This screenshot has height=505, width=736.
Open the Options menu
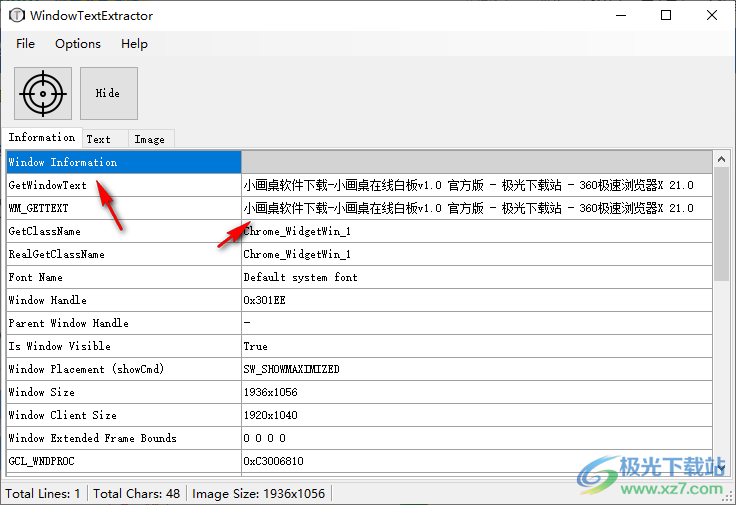pyautogui.click(x=78, y=44)
